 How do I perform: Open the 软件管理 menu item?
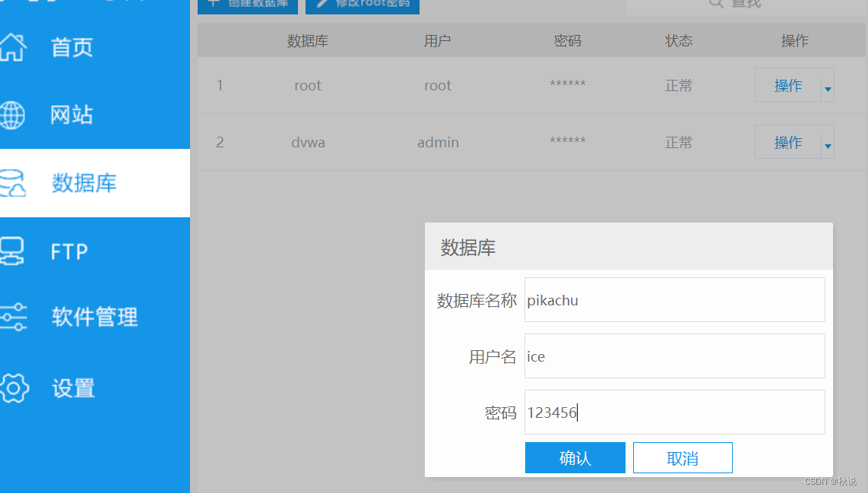coord(95,317)
